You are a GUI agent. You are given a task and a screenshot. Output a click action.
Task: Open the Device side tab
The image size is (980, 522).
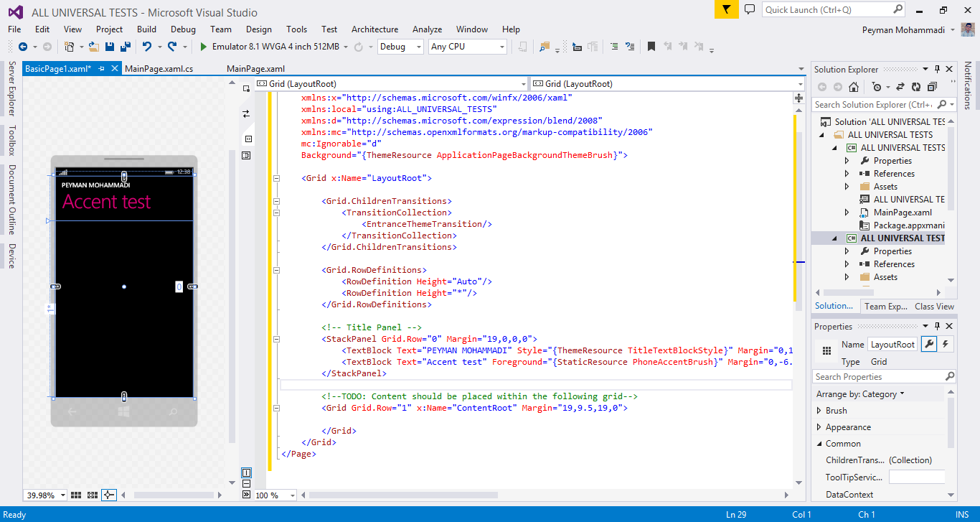11,256
